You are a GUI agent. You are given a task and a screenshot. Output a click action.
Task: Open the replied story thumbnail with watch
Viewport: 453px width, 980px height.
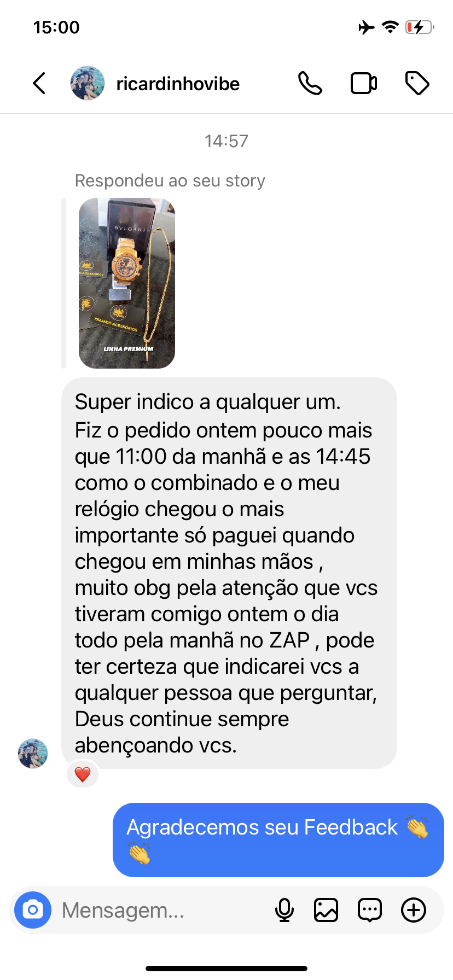(x=127, y=283)
